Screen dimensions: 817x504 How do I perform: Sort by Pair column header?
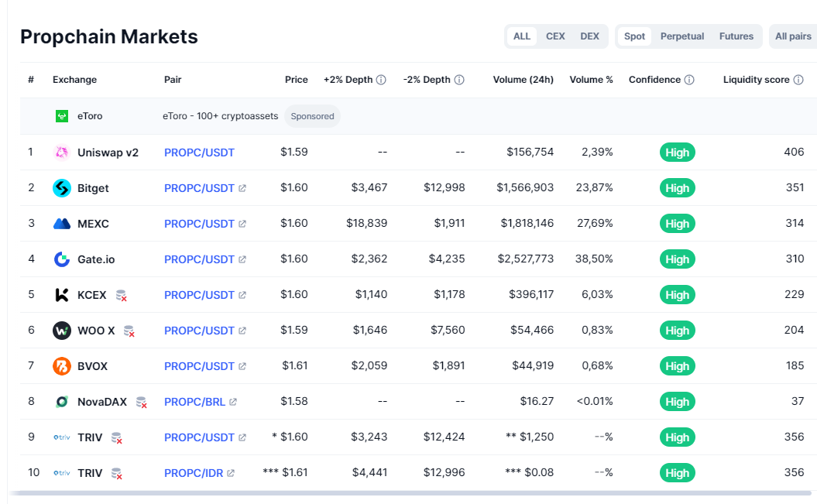[x=173, y=80]
